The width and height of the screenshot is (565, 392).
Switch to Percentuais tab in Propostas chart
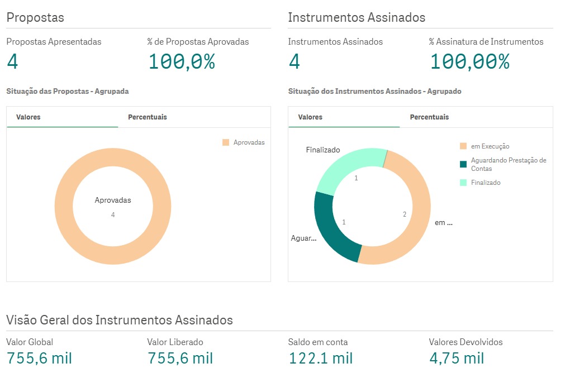pyautogui.click(x=147, y=117)
